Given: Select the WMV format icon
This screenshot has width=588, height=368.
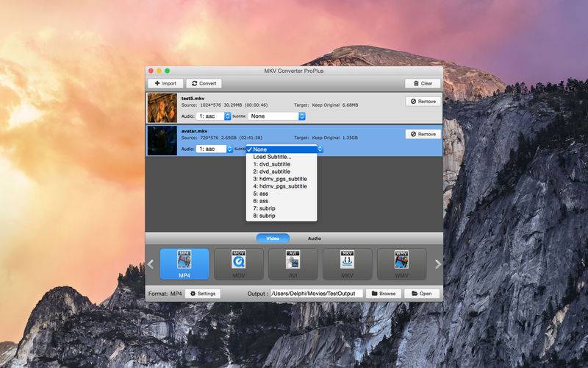Looking at the screenshot, I should [401, 264].
